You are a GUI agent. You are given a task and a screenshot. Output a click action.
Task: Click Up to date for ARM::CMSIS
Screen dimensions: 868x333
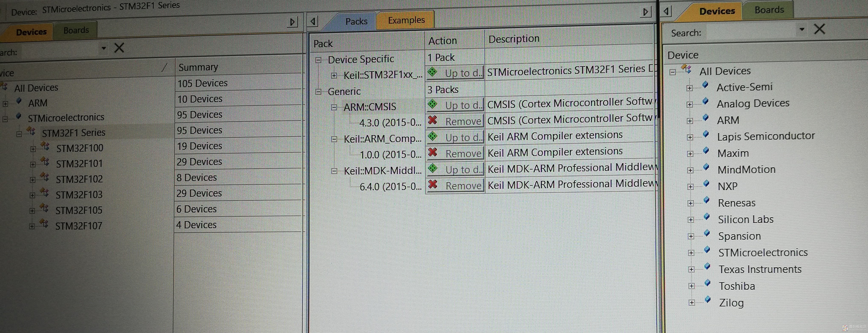tap(455, 105)
